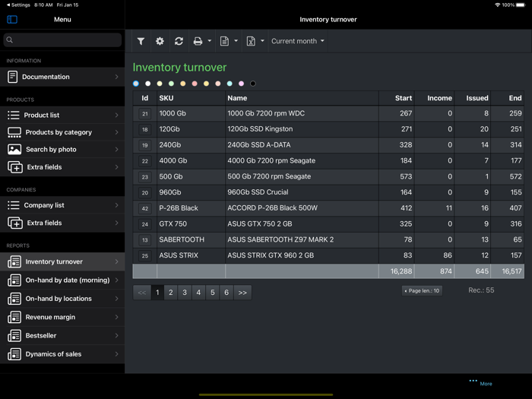This screenshot has width=532, height=399.
Task: Click the document export icon
Action: pyautogui.click(x=224, y=41)
